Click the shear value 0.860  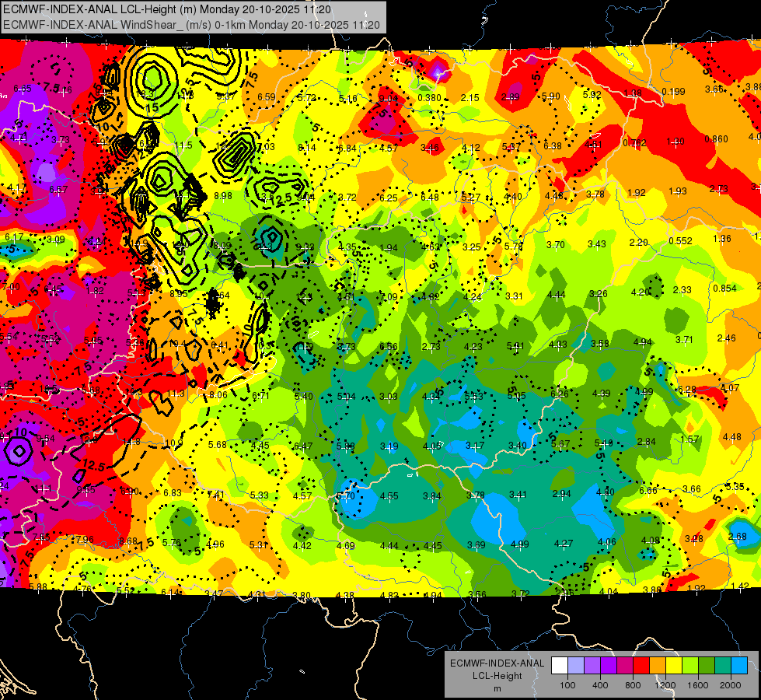tap(717, 139)
